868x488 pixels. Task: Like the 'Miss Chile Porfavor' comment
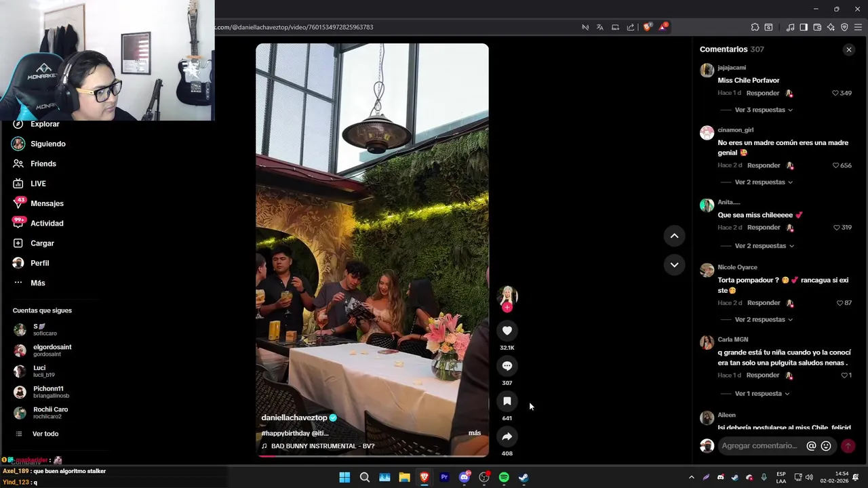[835, 93]
